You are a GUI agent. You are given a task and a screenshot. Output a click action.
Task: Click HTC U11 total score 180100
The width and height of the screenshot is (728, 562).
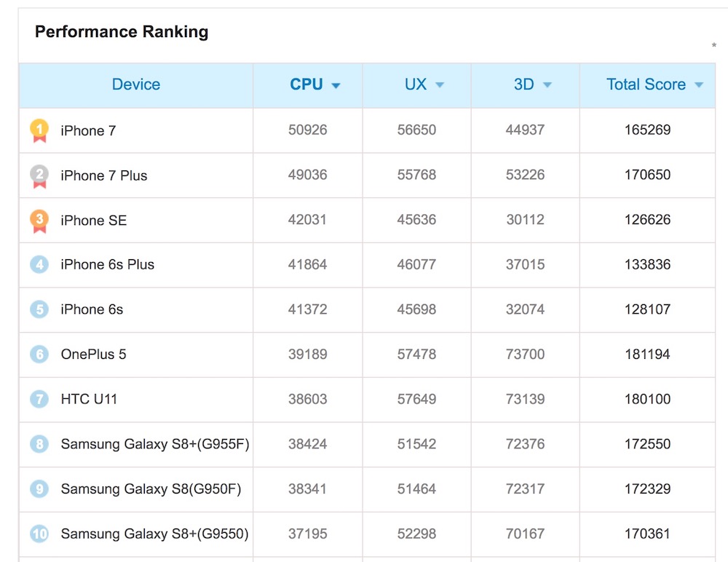click(647, 399)
